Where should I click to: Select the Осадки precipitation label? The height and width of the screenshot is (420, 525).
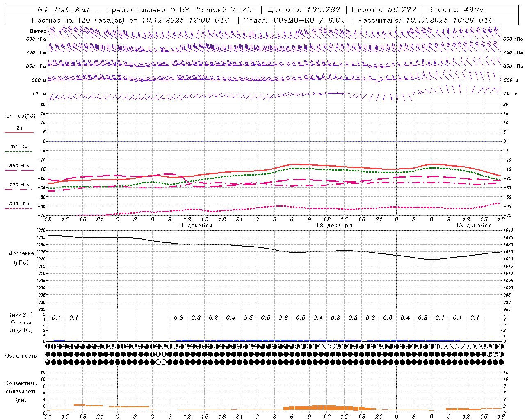click(21, 322)
